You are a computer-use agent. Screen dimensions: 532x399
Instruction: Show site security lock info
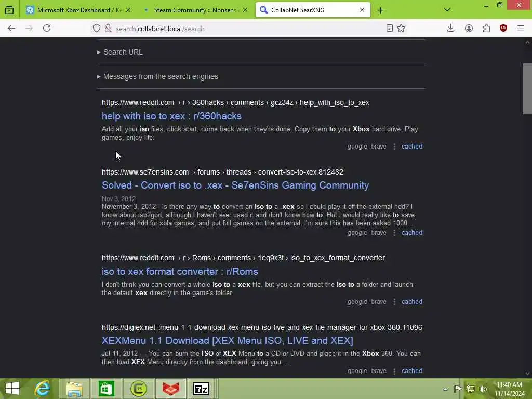[108, 29]
